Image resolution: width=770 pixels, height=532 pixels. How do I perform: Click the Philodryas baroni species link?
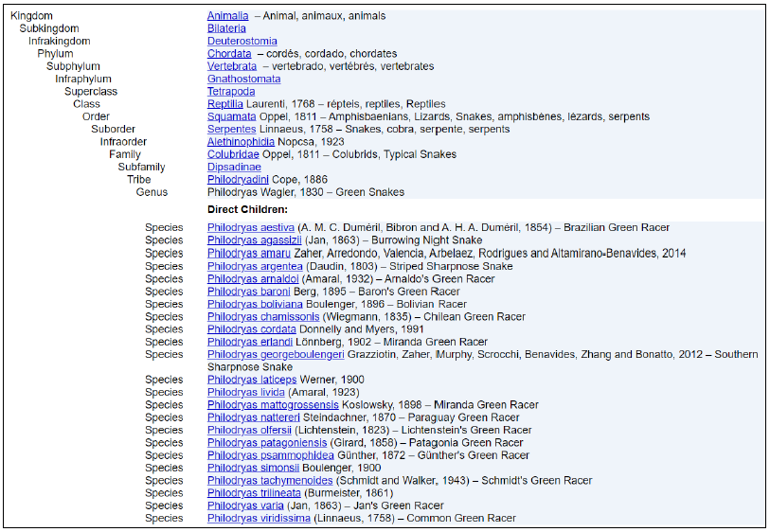pyautogui.click(x=249, y=292)
